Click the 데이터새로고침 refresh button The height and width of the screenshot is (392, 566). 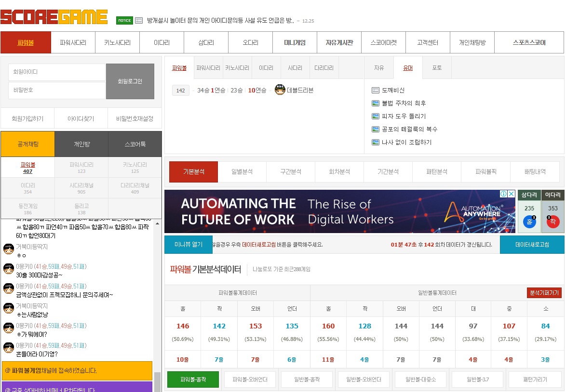pos(532,244)
